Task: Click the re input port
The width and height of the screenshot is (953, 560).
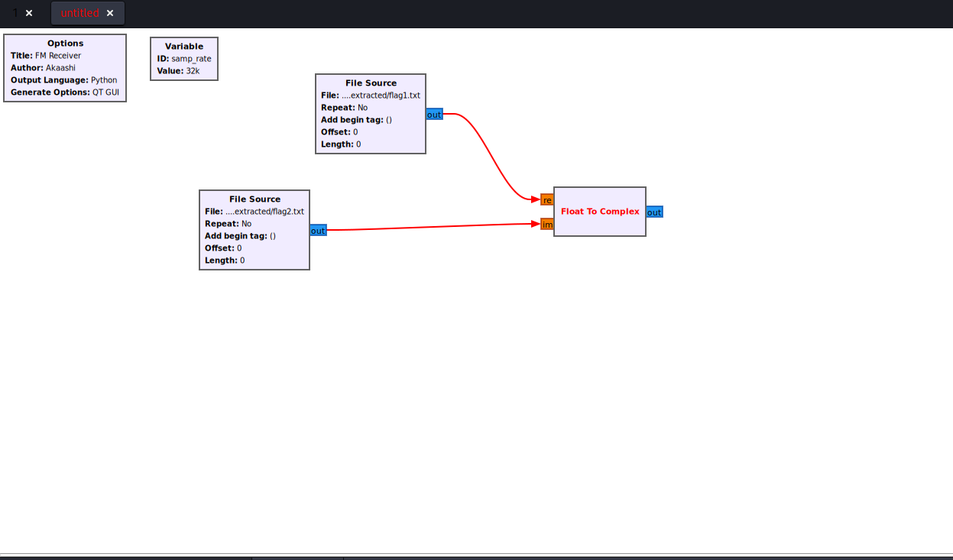Action: click(546, 200)
